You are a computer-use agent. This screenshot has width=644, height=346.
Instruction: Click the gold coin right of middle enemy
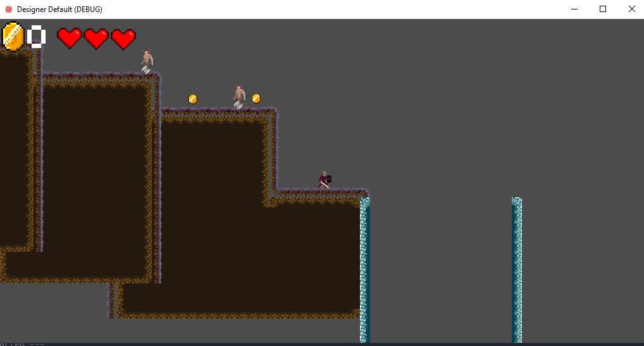click(256, 99)
